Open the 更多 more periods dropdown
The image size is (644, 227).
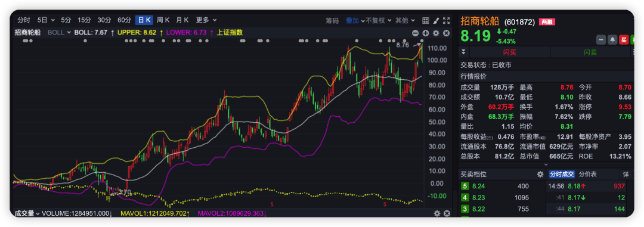(206, 20)
